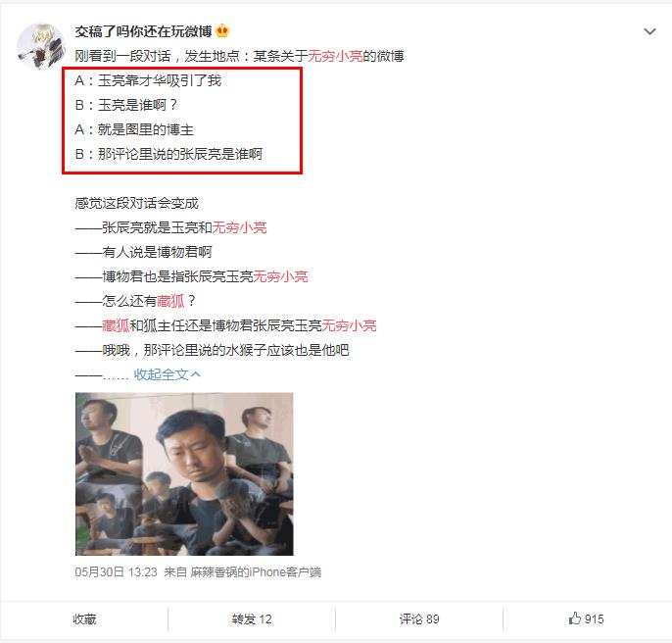This screenshot has width=672, height=643.
Task: Open 无穷小亮 link after 张辰亮就是玉亮和
Action: tap(240, 227)
